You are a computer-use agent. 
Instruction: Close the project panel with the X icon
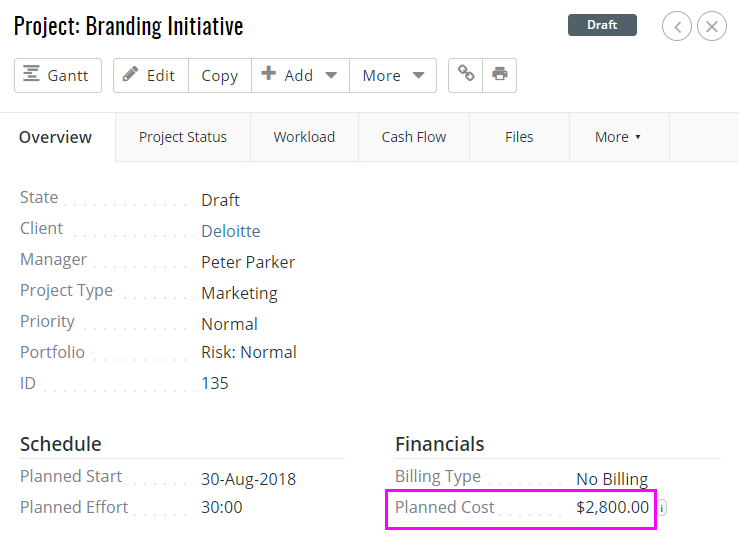click(x=712, y=26)
